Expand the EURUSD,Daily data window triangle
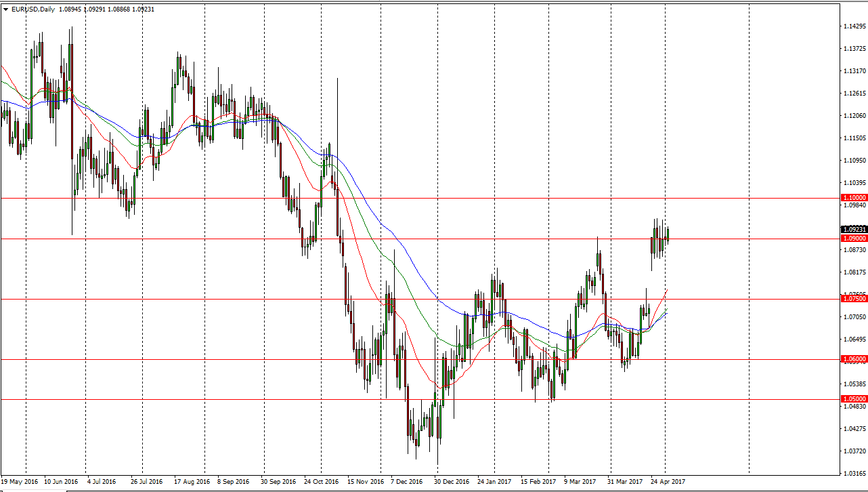 (x=7, y=9)
